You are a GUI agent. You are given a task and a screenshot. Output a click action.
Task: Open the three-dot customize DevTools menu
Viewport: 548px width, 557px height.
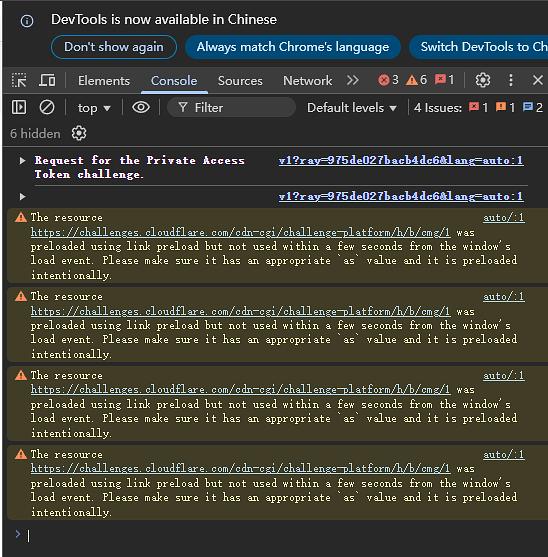click(x=510, y=80)
